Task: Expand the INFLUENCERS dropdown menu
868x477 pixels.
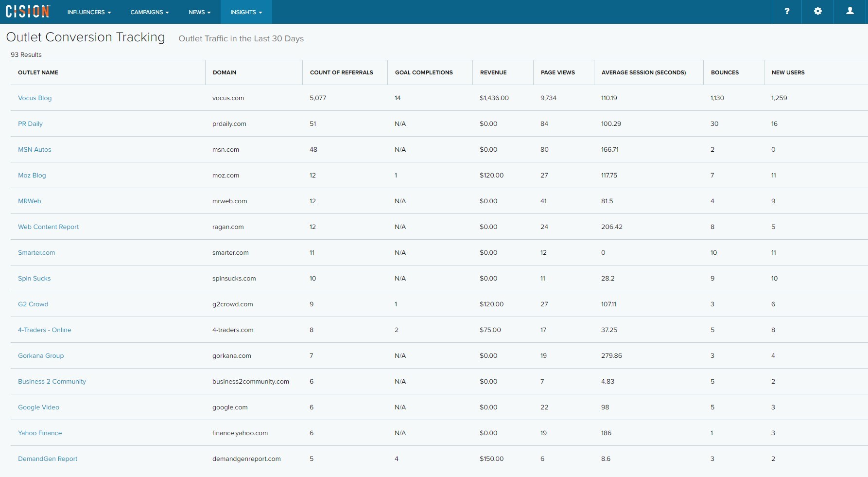Action: (x=89, y=12)
